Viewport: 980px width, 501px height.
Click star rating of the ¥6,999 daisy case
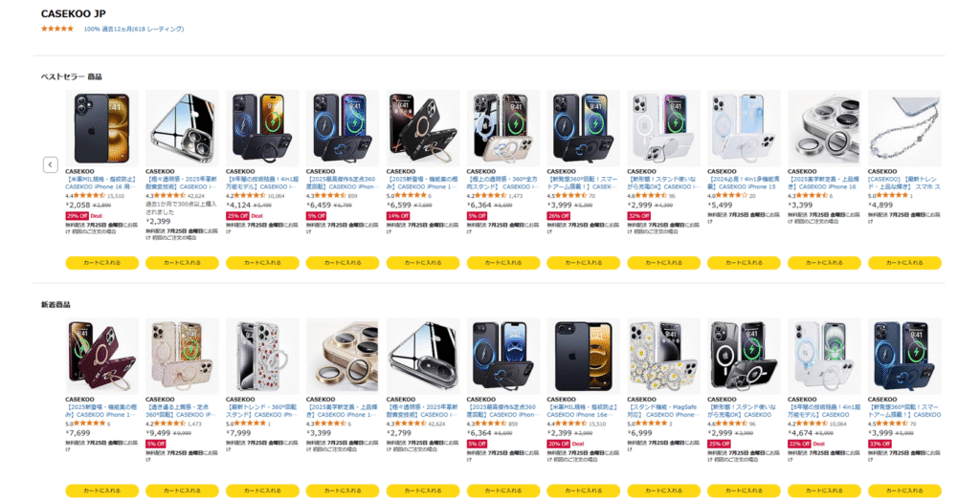650,424
